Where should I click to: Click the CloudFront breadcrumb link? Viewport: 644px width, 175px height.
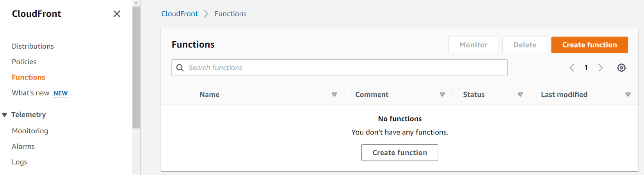[180, 14]
